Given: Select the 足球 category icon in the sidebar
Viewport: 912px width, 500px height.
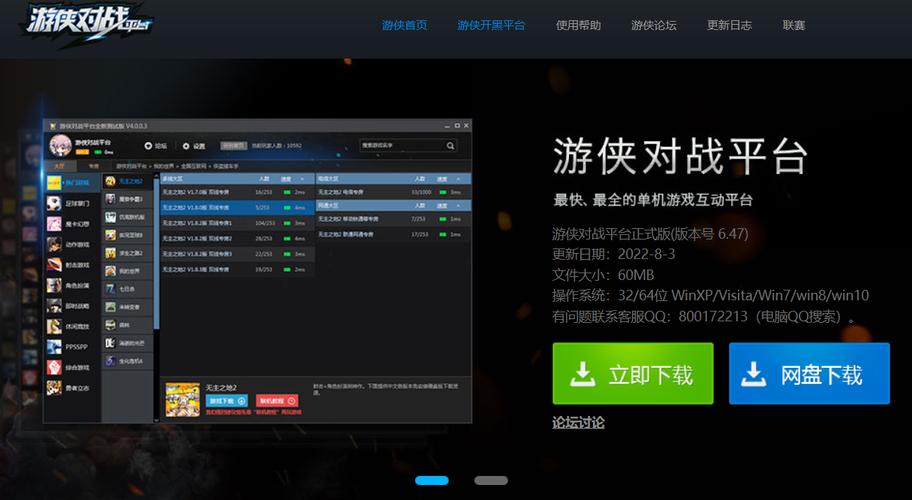Looking at the screenshot, I should tap(55, 203).
